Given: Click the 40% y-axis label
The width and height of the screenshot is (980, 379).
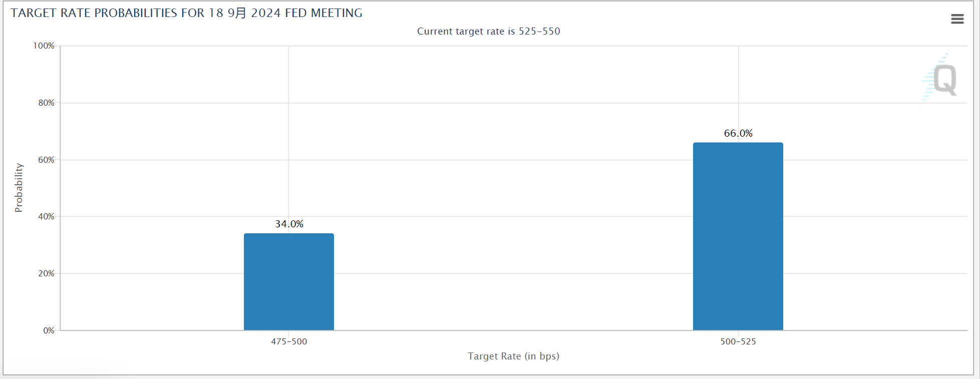Looking at the screenshot, I should (x=46, y=216).
